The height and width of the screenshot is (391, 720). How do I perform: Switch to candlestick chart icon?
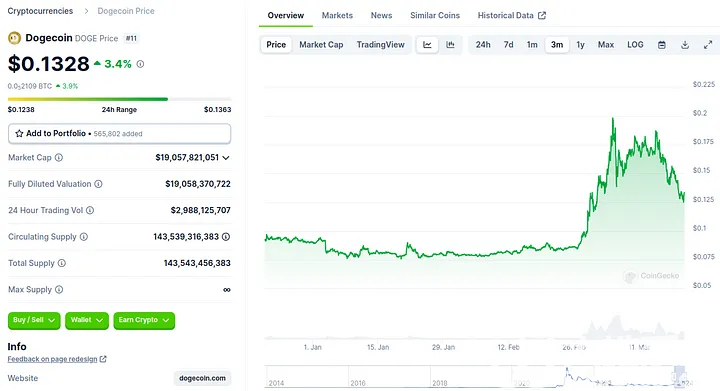(450, 45)
